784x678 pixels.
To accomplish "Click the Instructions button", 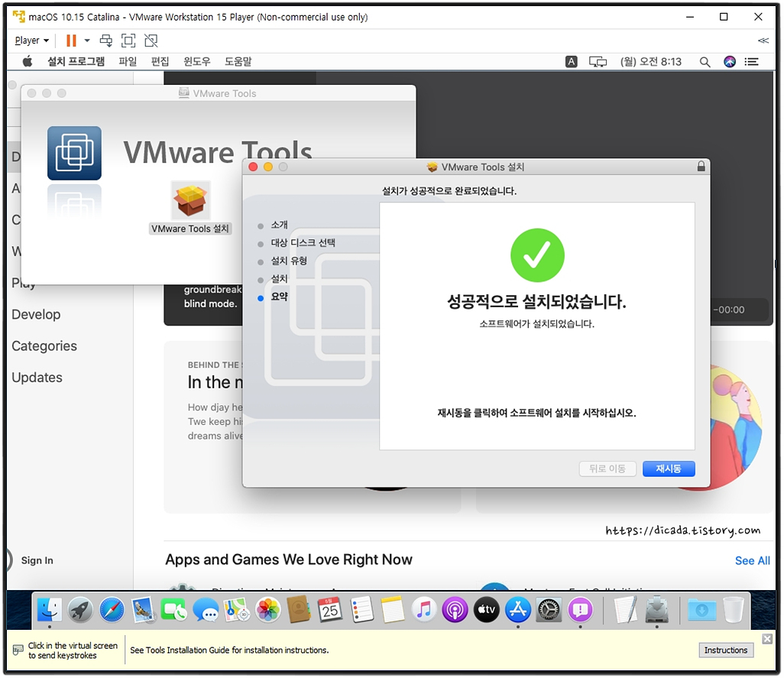I will coord(725,650).
